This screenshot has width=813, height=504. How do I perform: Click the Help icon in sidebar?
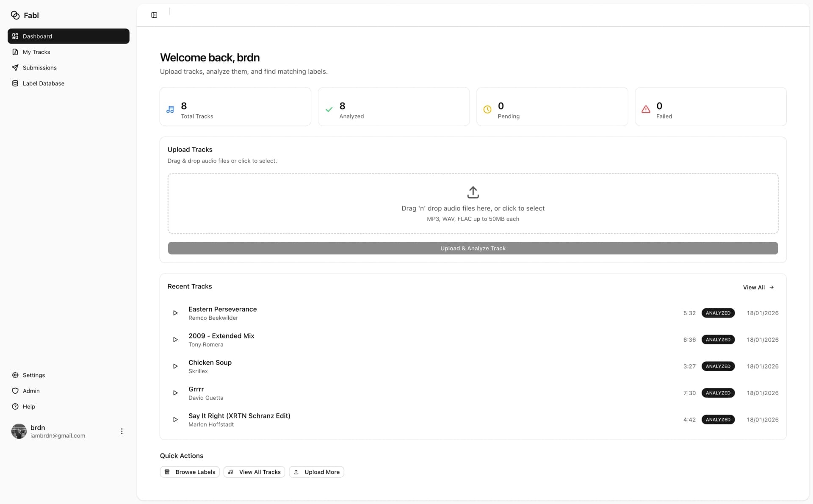click(x=15, y=407)
